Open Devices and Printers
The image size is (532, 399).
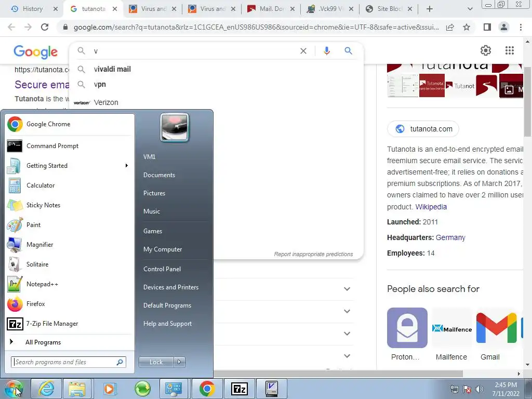(x=170, y=287)
